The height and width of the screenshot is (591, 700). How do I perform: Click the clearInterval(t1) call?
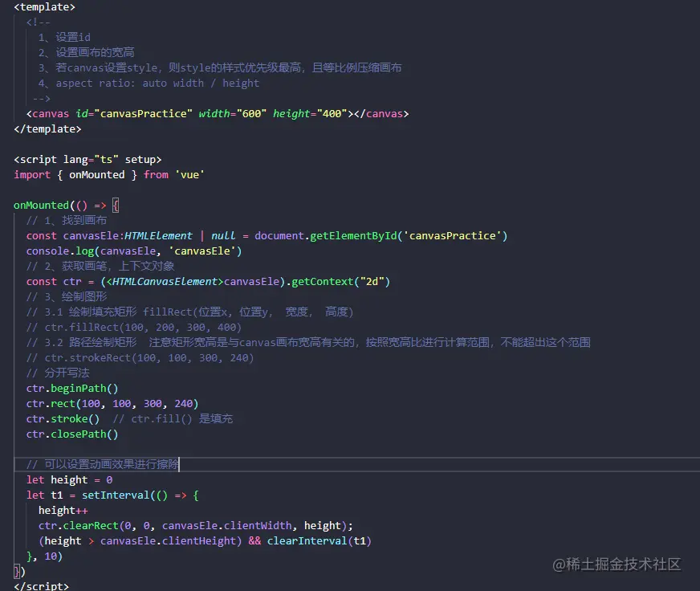(x=319, y=541)
